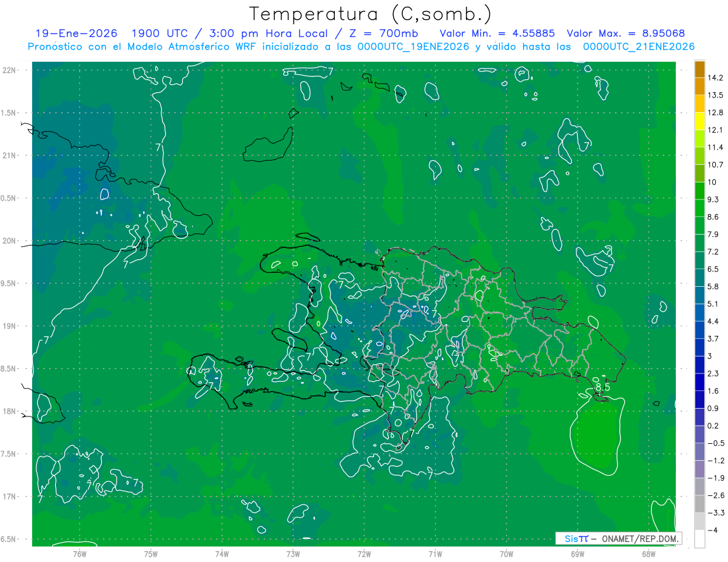Image resolution: width=728 pixels, height=562 pixels.
Task: Click the '8.5' contour label on the map
Action: click(x=602, y=387)
